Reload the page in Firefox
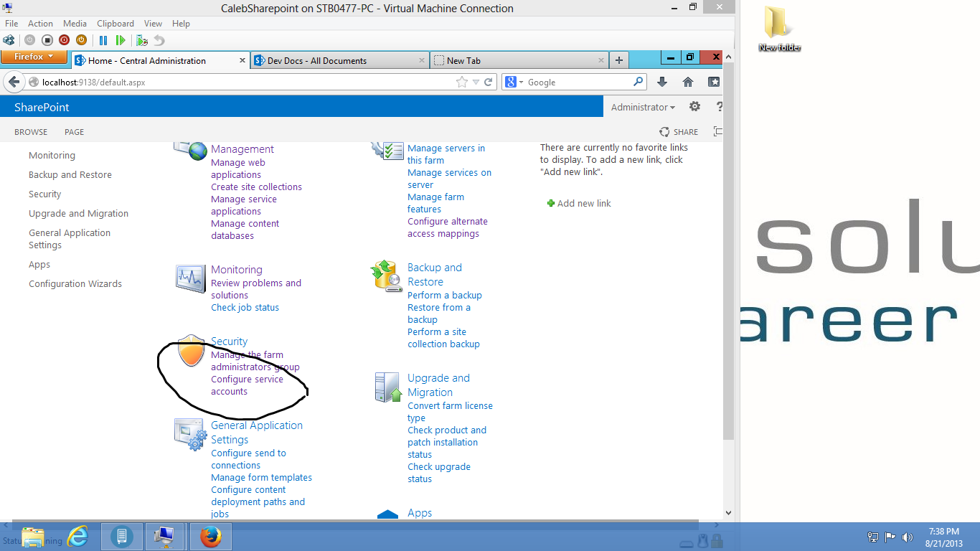The height and width of the screenshot is (551, 980). coord(489,83)
